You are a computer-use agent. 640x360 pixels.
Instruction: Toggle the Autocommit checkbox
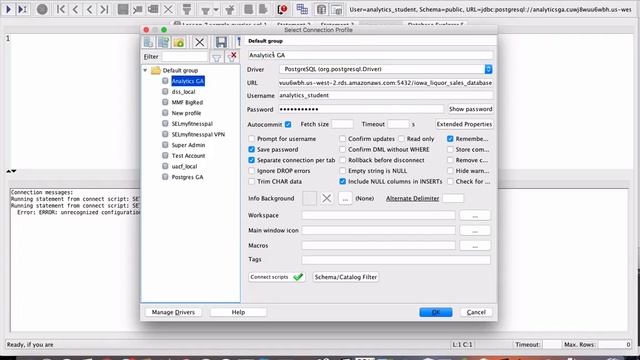288,124
